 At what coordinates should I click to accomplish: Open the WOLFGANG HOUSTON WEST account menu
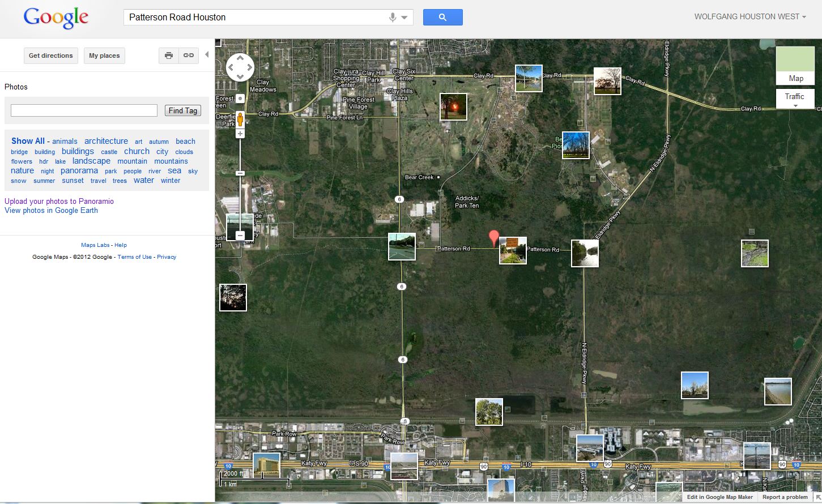[x=749, y=16]
